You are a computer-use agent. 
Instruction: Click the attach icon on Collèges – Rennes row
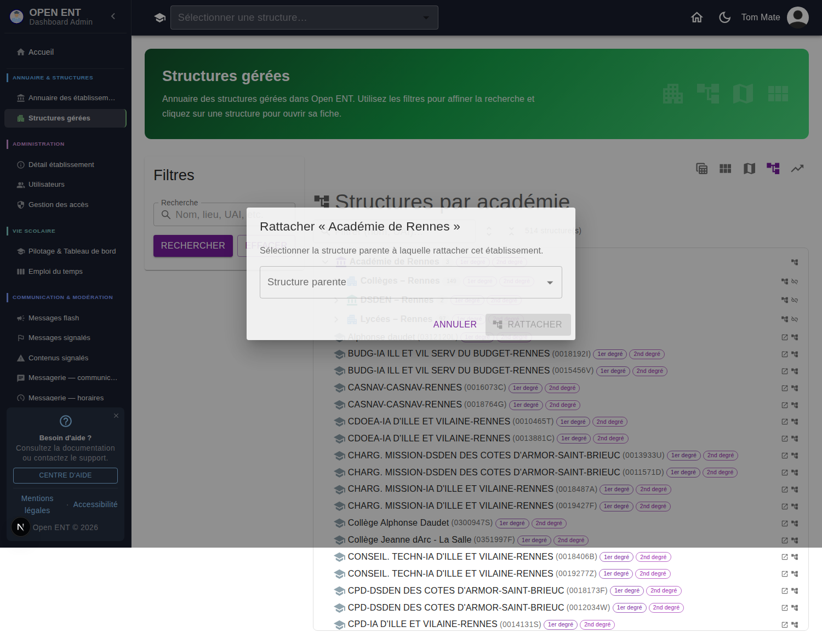point(785,281)
